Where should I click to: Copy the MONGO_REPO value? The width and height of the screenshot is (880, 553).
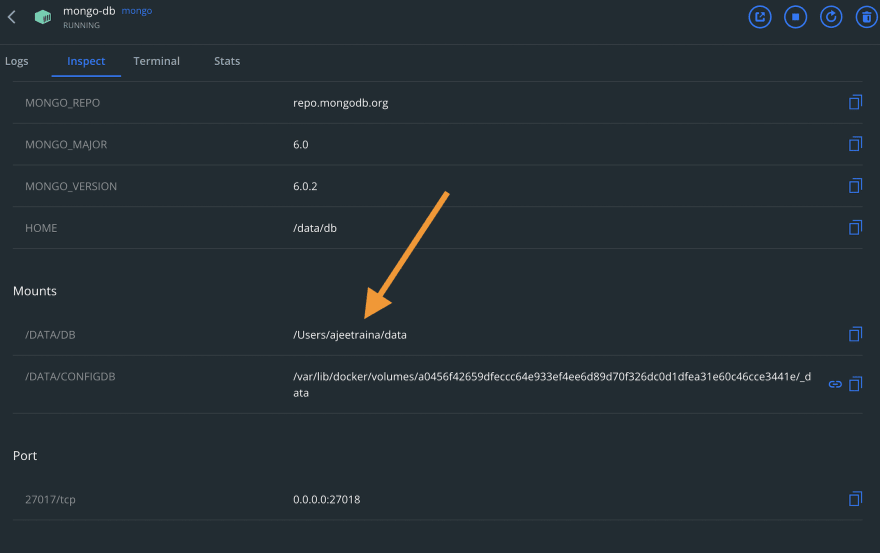click(855, 102)
